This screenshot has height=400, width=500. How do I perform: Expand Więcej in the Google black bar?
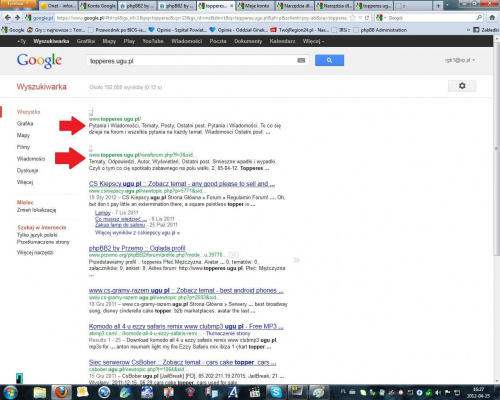tap(313, 41)
